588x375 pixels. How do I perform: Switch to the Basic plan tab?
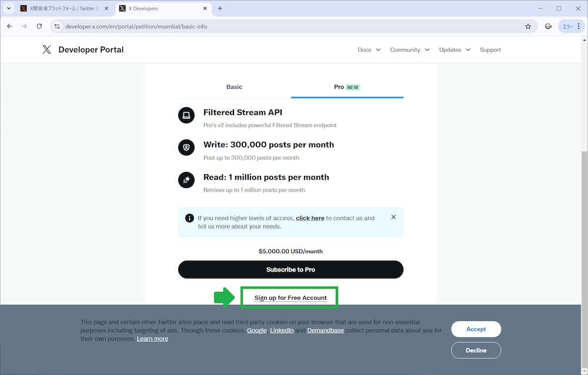pyautogui.click(x=235, y=87)
